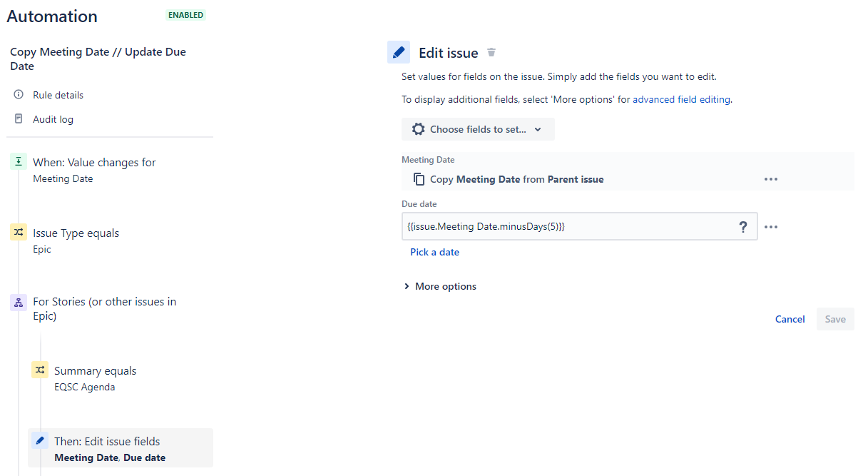Click the advanced field editing link

pyautogui.click(x=681, y=100)
